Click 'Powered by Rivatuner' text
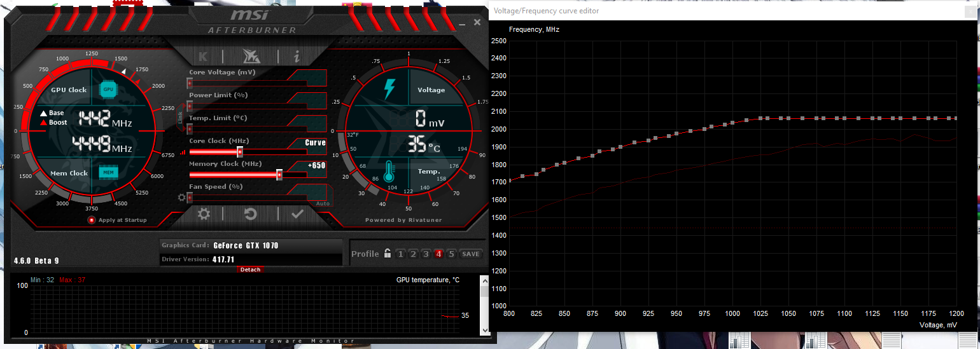 point(403,220)
